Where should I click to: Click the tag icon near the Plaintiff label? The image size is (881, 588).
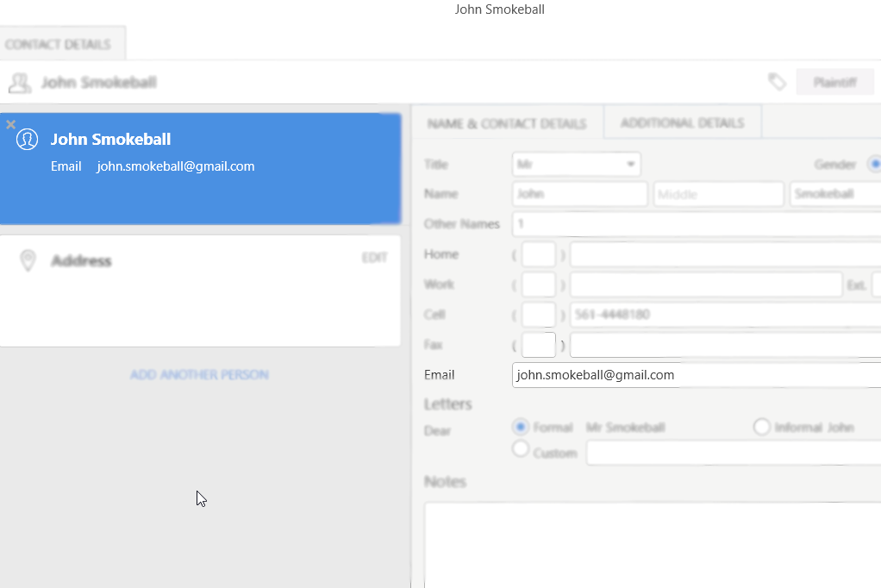pyautogui.click(x=777, y=81)
